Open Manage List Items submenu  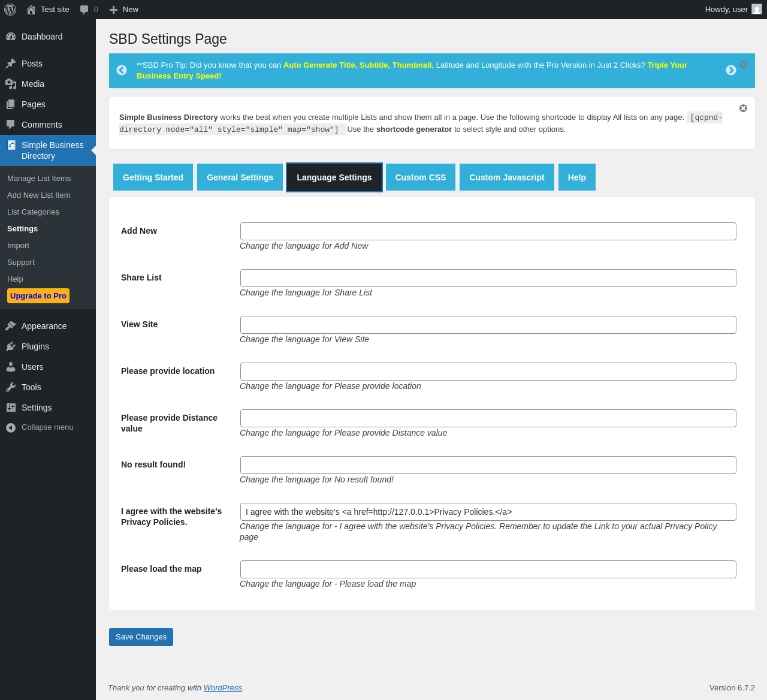coord(39,179)
